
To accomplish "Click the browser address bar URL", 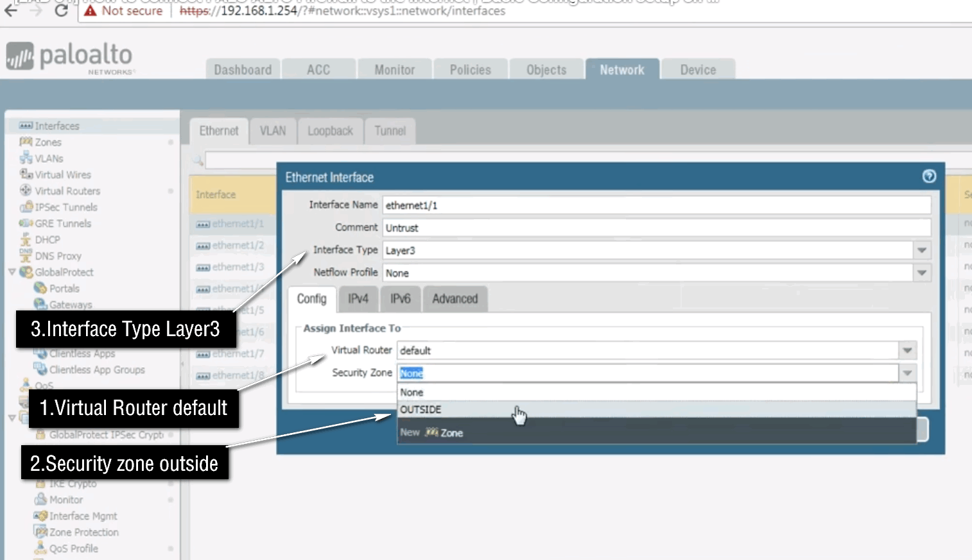I will pos(342,11).
